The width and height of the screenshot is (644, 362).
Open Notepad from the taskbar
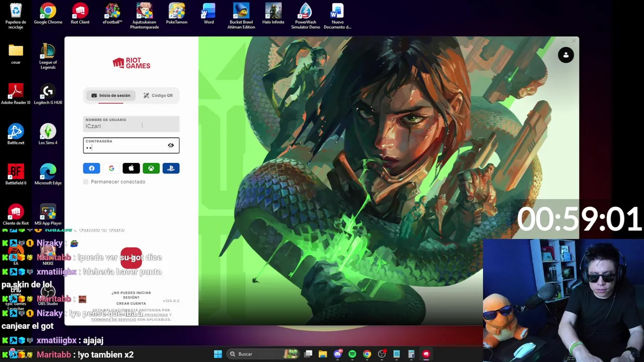[396, 354]
